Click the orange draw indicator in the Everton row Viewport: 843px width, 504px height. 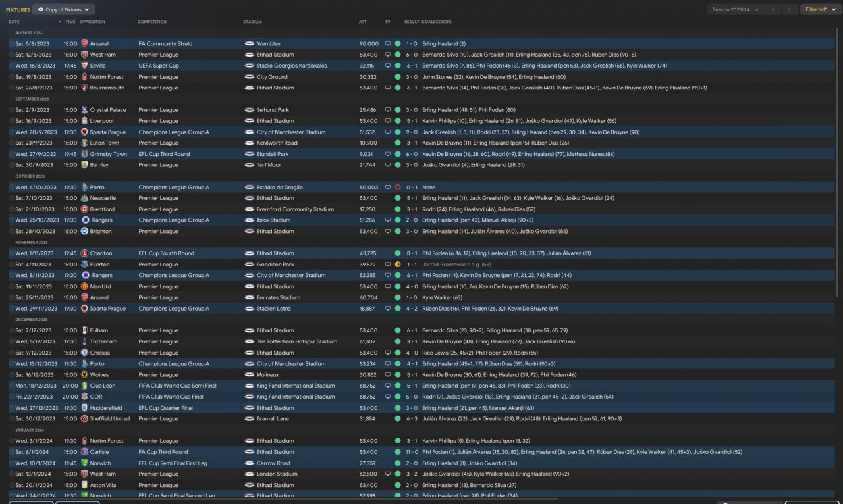(398, 265)
